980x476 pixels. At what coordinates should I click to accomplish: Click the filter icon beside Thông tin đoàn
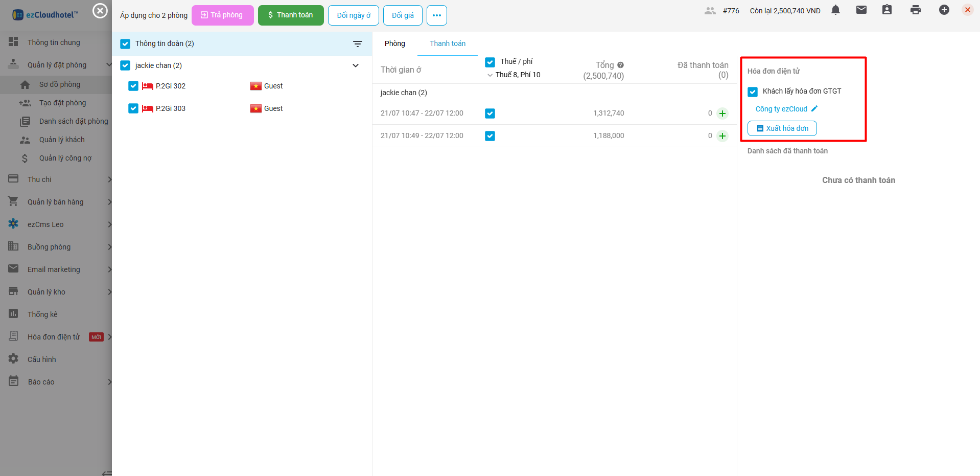358,44
